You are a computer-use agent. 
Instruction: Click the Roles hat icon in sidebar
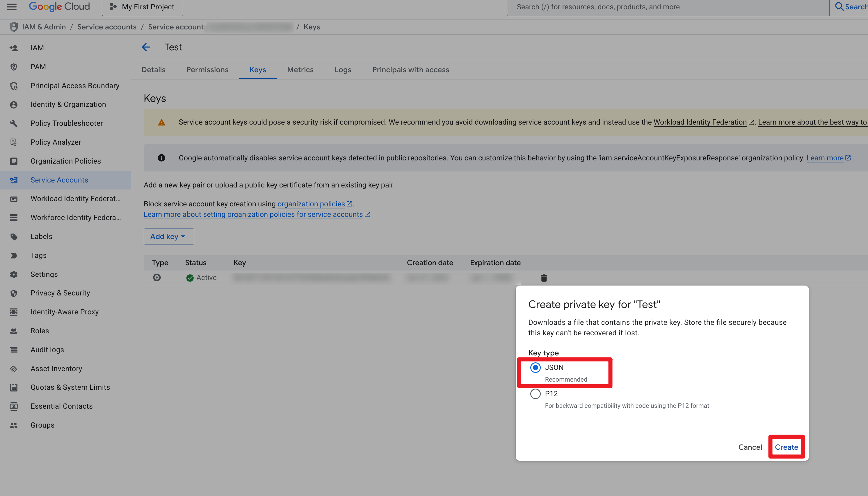pos(14,331)
